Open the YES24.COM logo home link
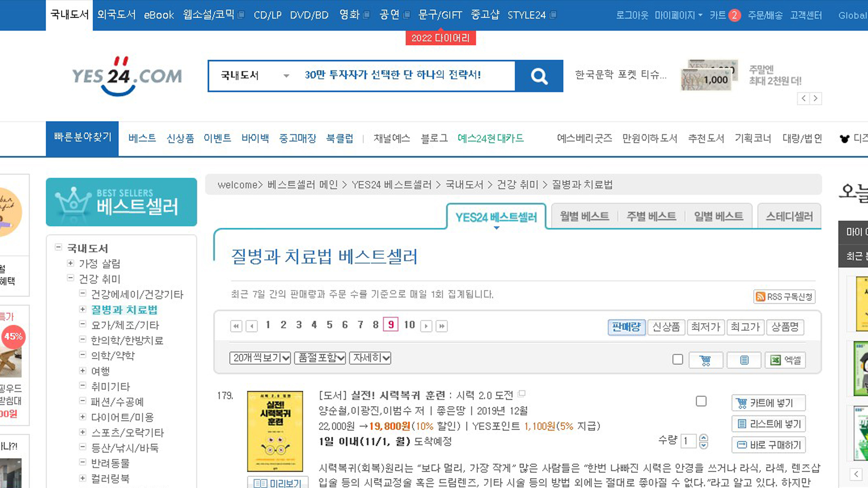Screen dimensions: 868x488 [x=127, y=76]
